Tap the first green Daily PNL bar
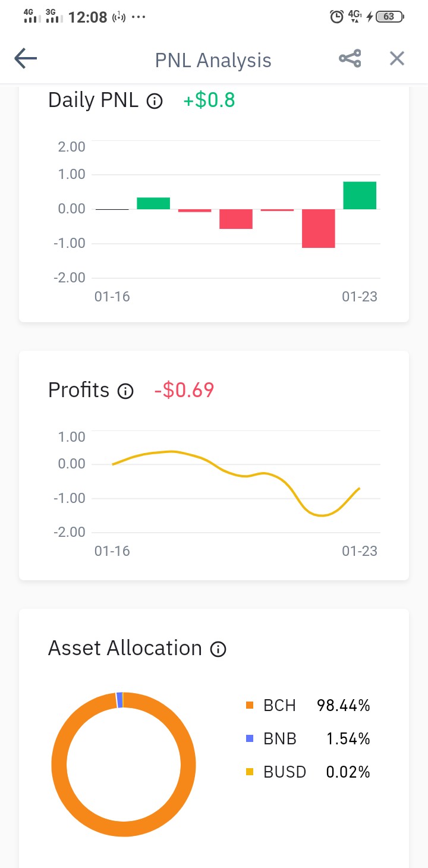This screenshot has width=428, height=868. [x=153, y=203]
